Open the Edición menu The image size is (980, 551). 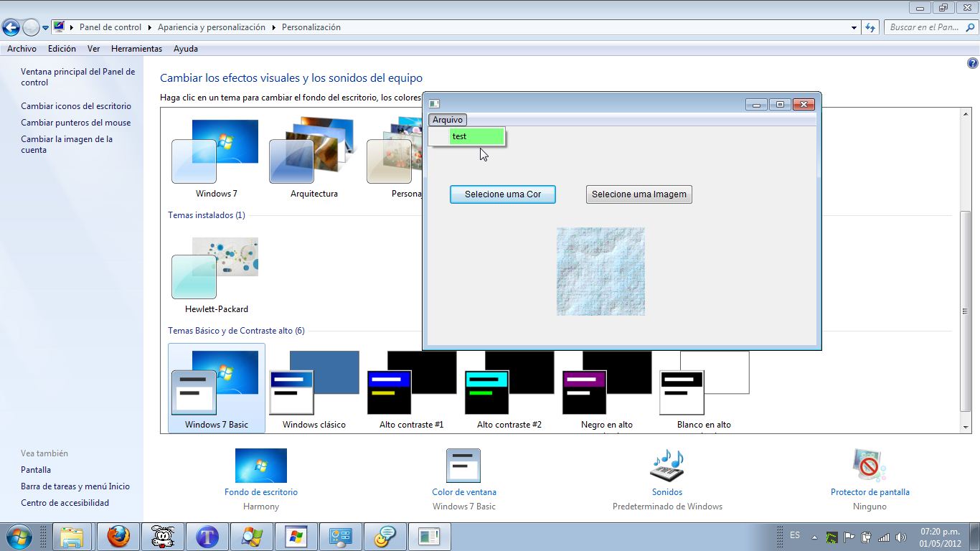pos(62,49)
